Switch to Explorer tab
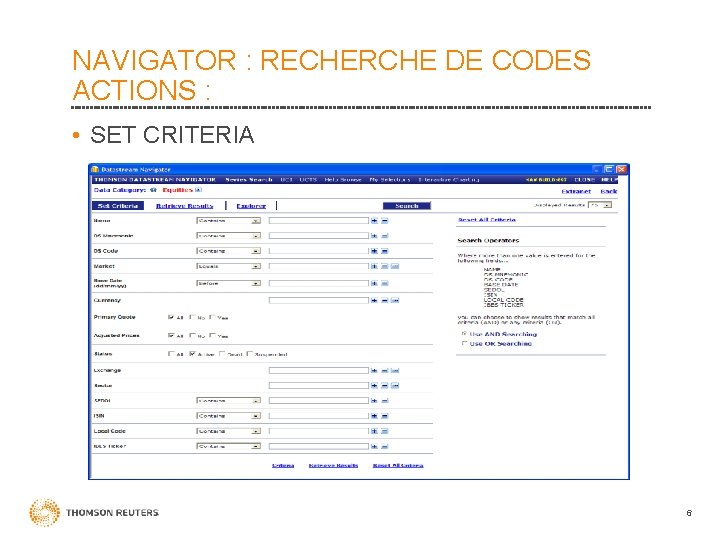The width and height of the screenshot is (720, 540). [251, 206]
